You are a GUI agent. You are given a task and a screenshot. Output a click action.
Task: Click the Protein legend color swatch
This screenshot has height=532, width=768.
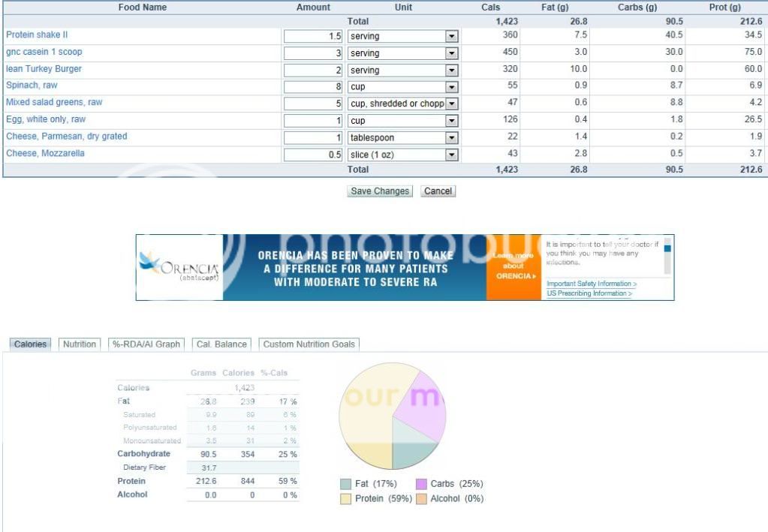click(345, 499)
